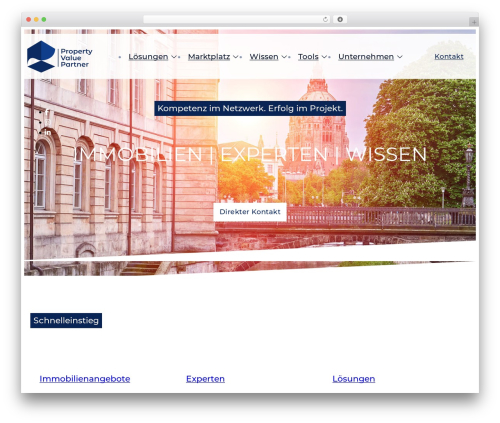The width and height of the screenshot is (500, 423).
Task: Open the Property Value Partner logo
Action: (x=60, y=57)
